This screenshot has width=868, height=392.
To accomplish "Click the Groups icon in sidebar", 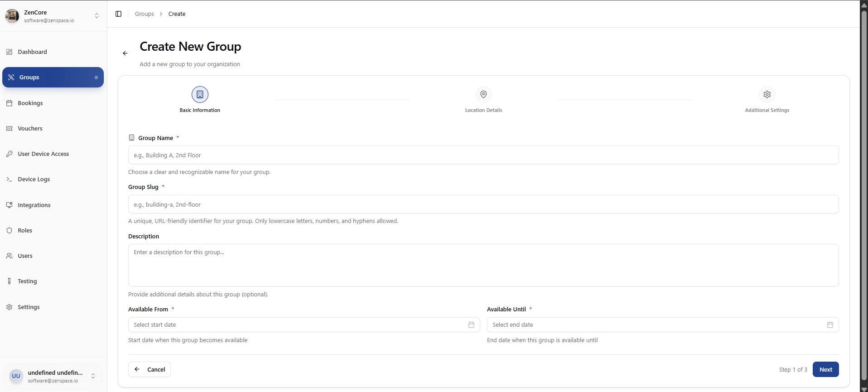I will (x=11, y=77).
